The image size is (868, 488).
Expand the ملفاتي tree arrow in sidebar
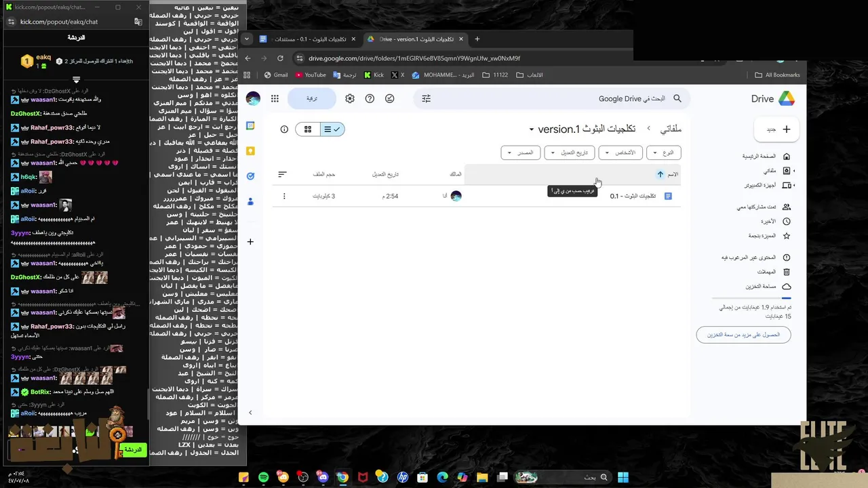pyautogui.click(x=794, y=171)
